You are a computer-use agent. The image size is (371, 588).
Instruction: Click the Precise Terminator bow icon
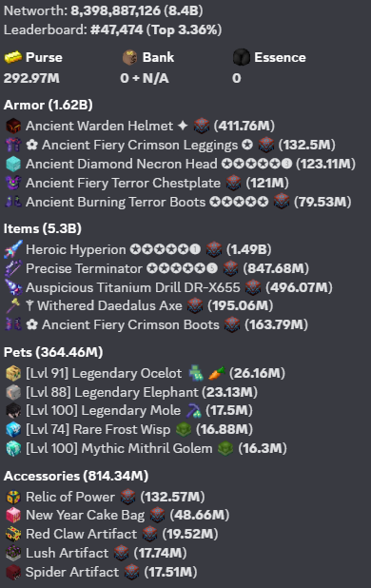click(13, 268)
